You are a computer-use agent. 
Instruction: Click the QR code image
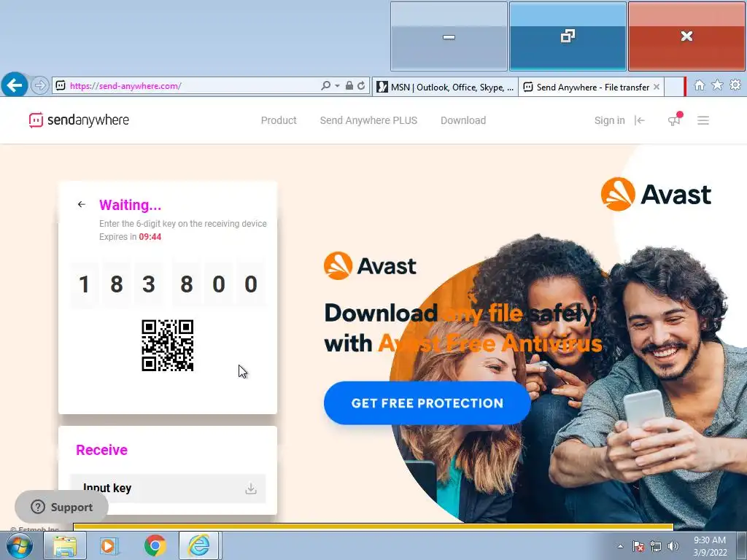coord(168,345)
